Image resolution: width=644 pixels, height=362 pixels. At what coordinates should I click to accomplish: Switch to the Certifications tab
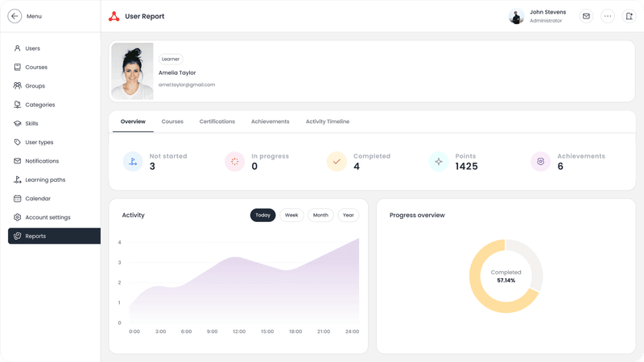217,121
